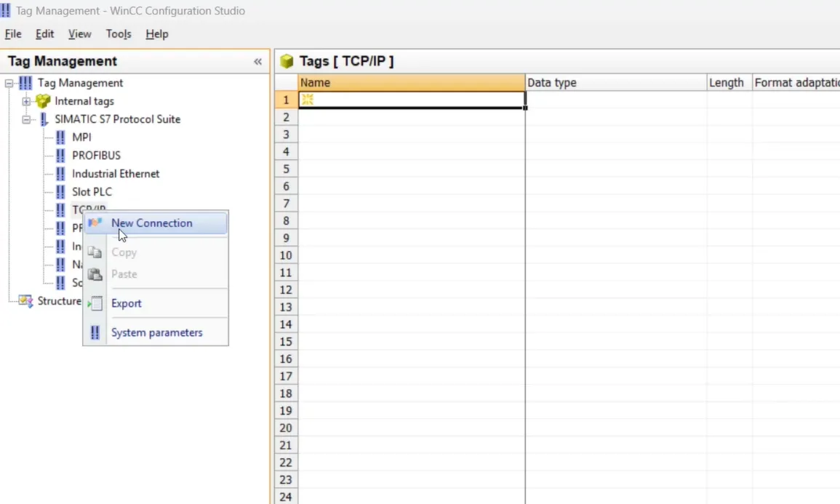The image size is (840, 504).
Task: Click the New Connection menu icon
Action: (x=95, y=223)
